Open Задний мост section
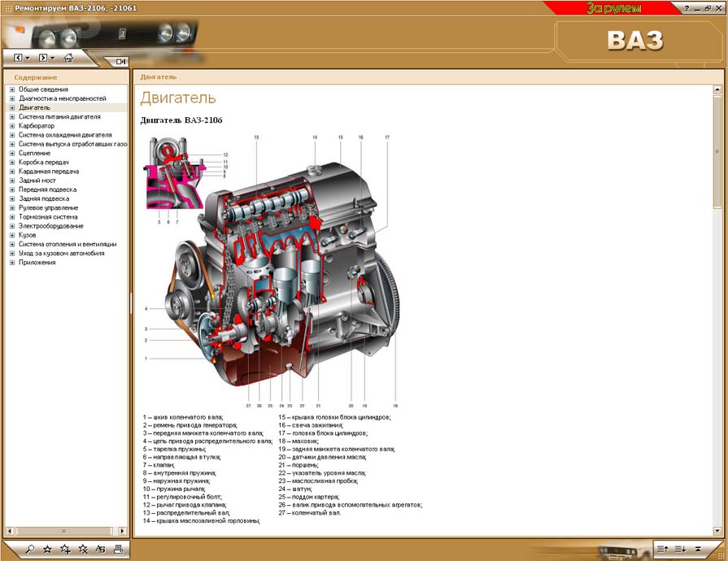This screenshot has width=728, height=561. (37, 180)
